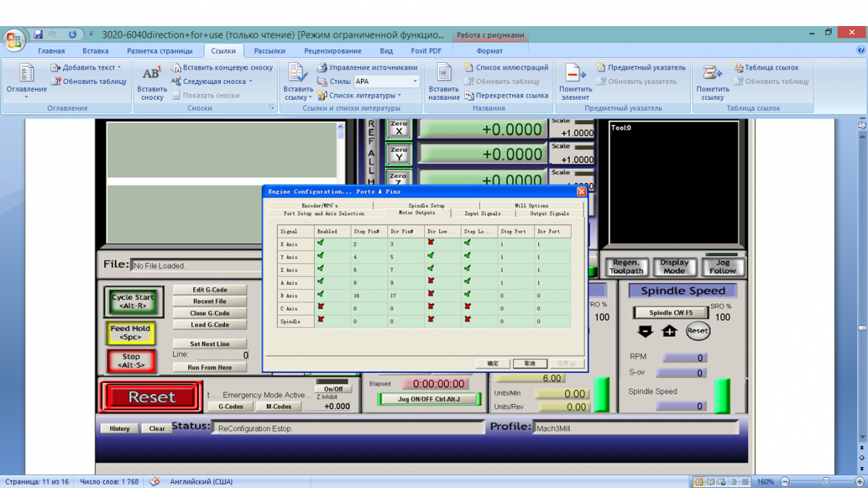Open the Customize Quick Access Toolbar dropdown
The height and width of the screenshot is (488, 868).
[x=91, y=34]
